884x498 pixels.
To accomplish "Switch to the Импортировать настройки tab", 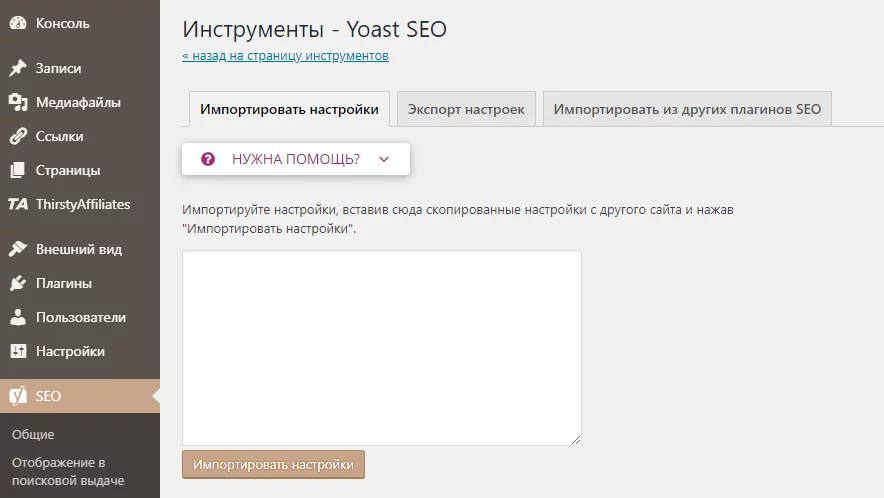I will pos(289,109).
